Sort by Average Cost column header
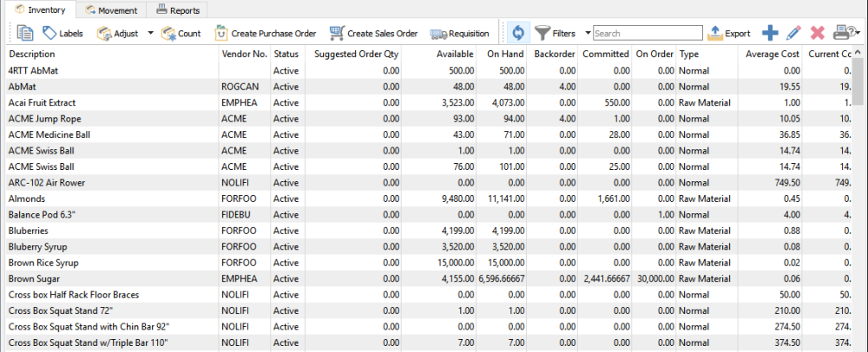 tap(771, 54)
